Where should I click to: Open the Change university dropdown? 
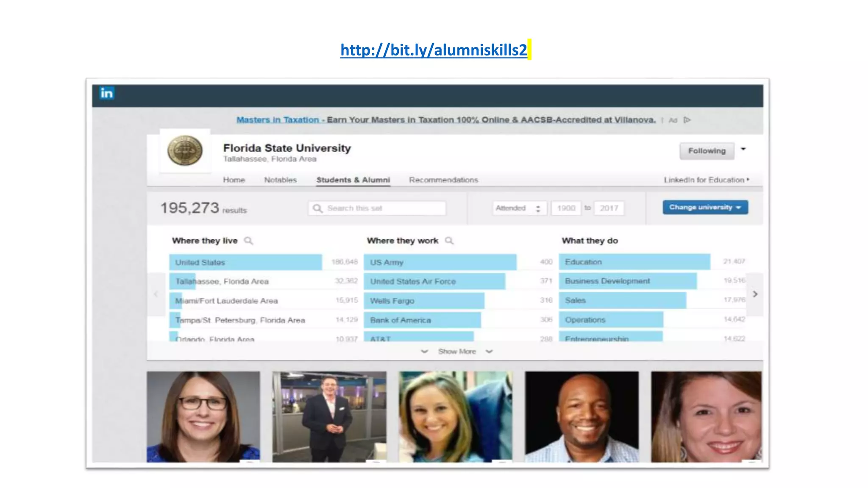(705, 207)
